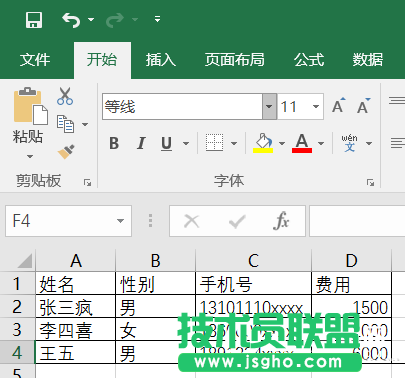Open the 文件 tab
405x378 pixels.
tap(35, 60)
